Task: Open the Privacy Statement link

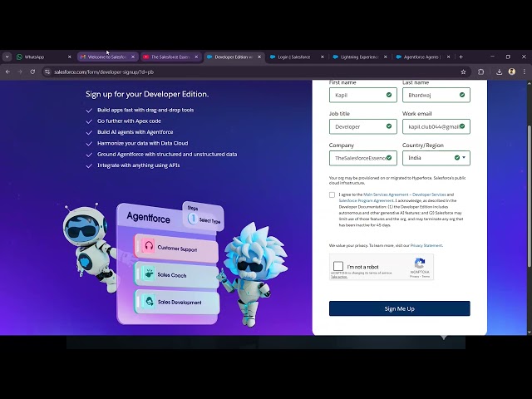Action: click(x=426, y=245)
